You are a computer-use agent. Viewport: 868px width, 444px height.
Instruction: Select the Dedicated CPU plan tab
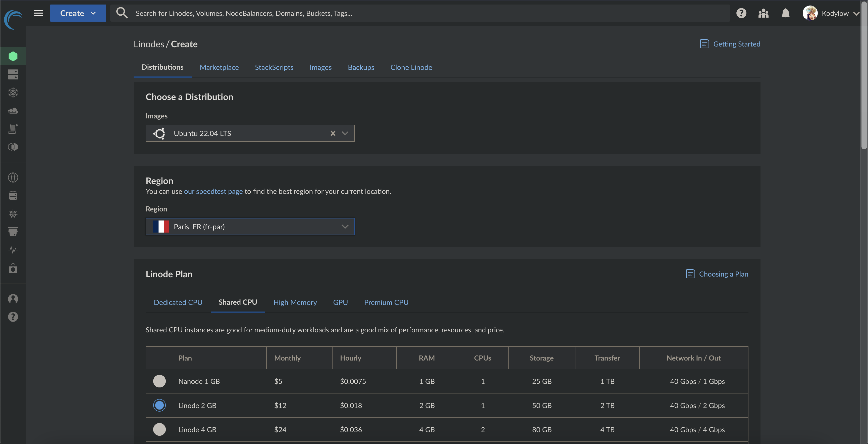tap(178, 302)
